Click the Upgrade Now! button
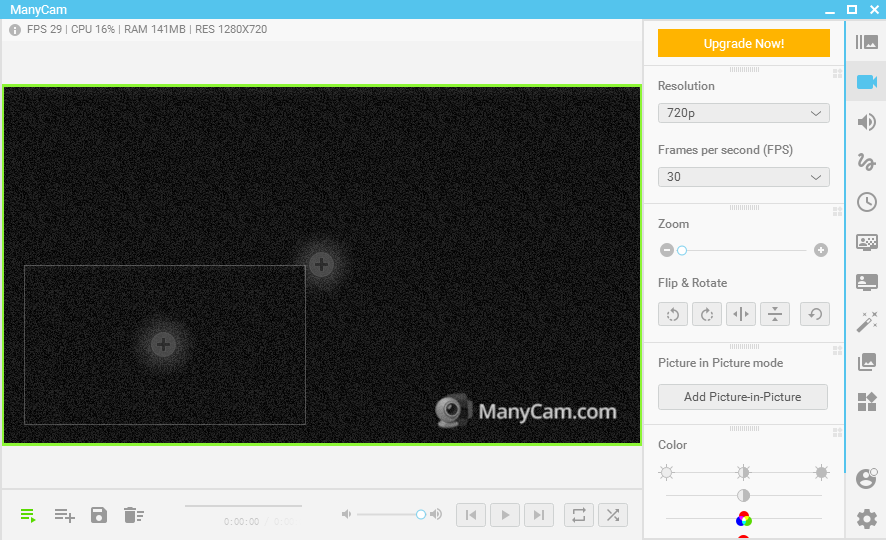This screenshot has width=886, height=540. [x=743, y=43]
